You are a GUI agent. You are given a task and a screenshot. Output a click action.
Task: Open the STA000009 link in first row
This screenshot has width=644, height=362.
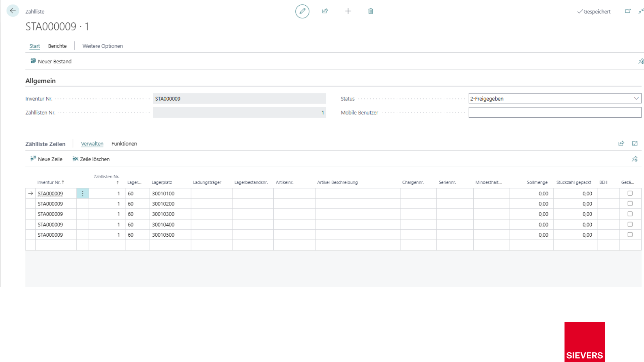point(50,194)
